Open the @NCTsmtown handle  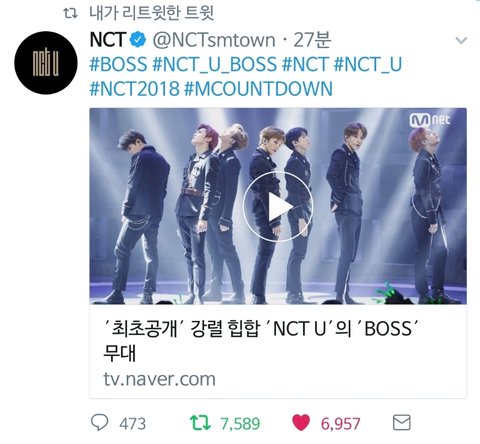point(214,40)
